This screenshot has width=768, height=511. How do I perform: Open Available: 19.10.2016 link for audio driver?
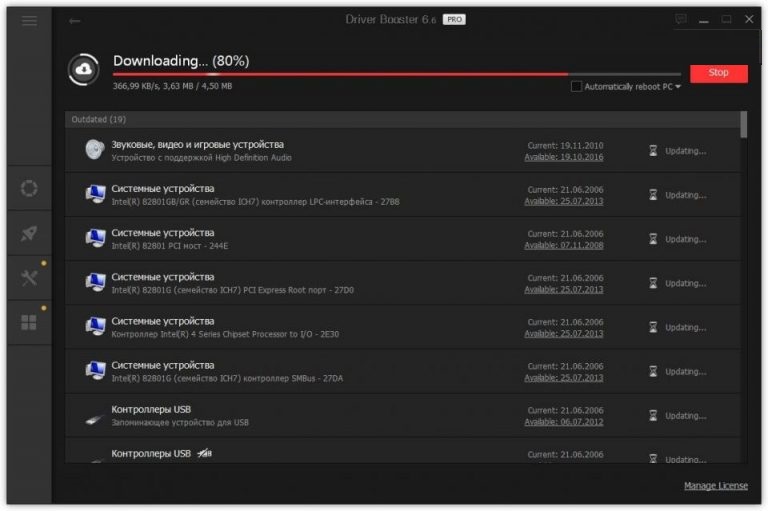(x=564, y=157)
